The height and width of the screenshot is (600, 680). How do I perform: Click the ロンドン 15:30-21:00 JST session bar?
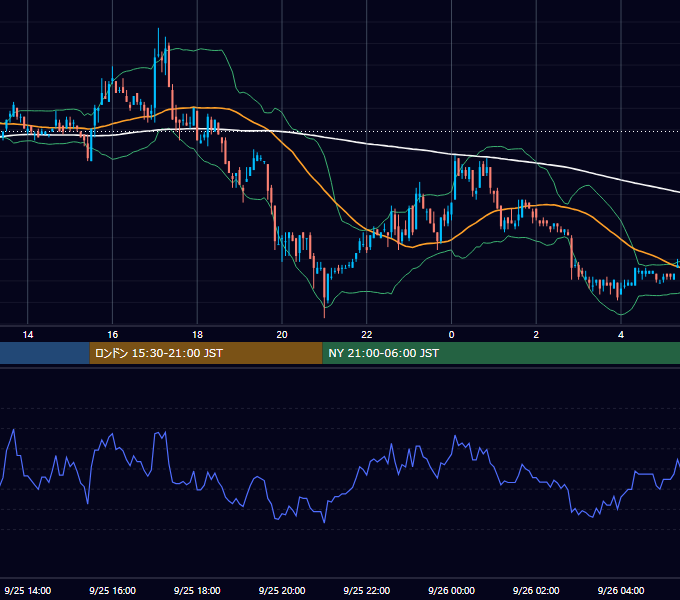click(206, 353)
